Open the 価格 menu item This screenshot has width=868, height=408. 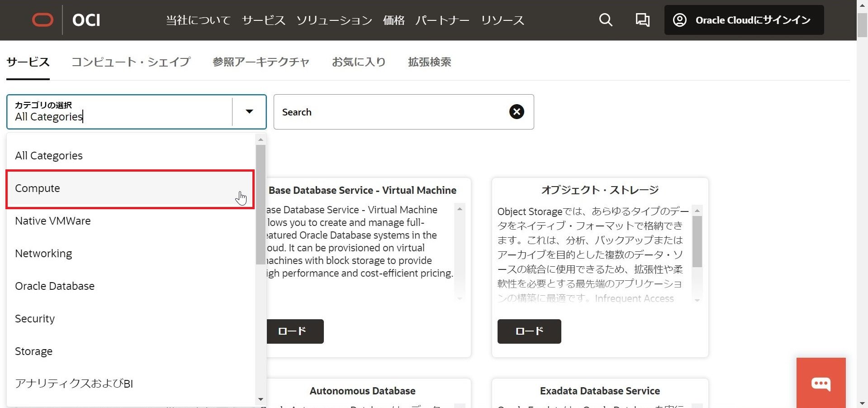[393, 20]
